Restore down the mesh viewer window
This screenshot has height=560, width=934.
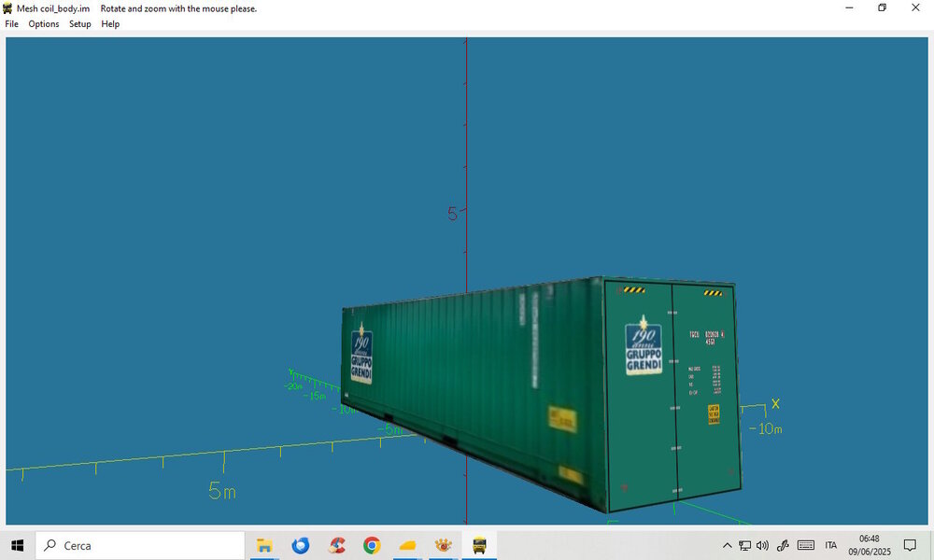pyautogui.click(x=883, y=7)
